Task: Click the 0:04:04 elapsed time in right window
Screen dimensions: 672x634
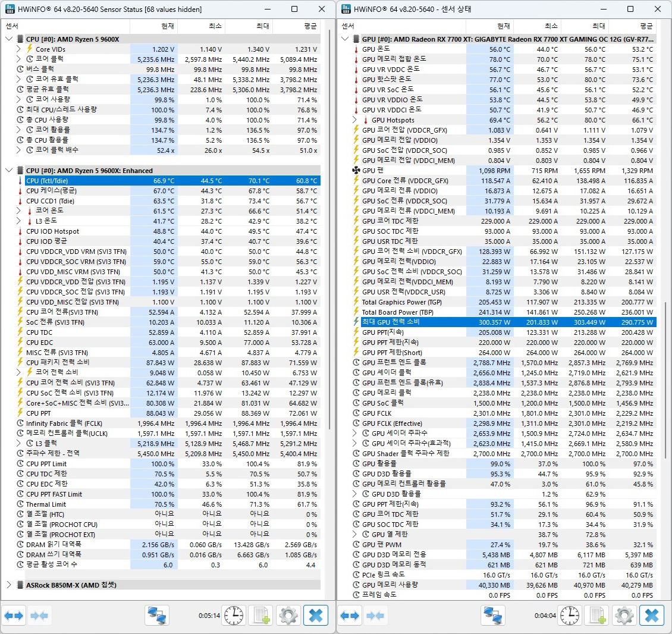Action: click(x=545, y=616)
